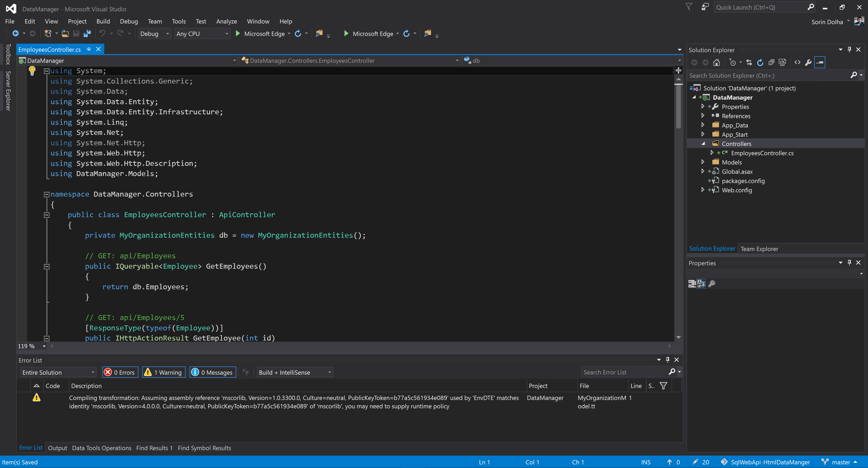Click the Alphabetical sort icon in Properties
This screenshot has width=868, height=468.
701,284
